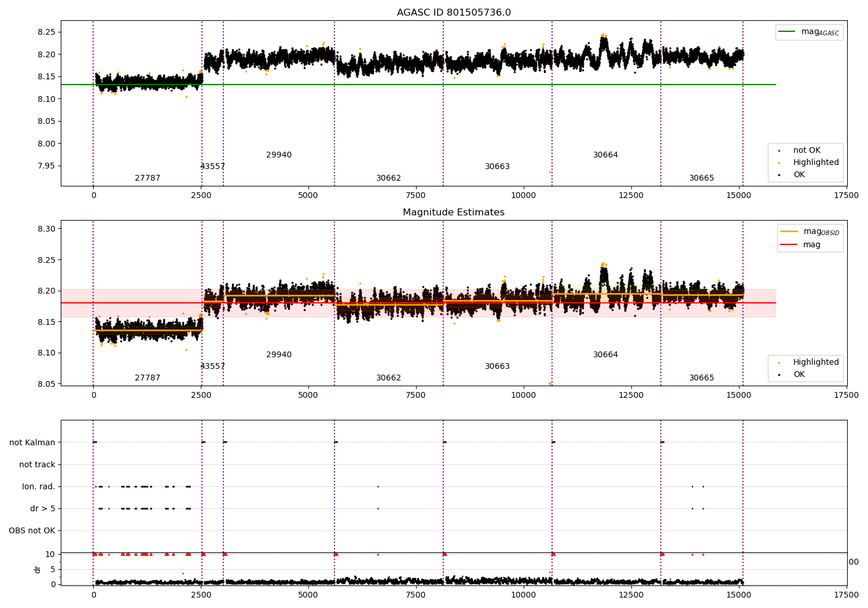The width and height of the screenshot is (868, 608).
Task: Select the "not track" row label
Action: (x=37, y=465)
